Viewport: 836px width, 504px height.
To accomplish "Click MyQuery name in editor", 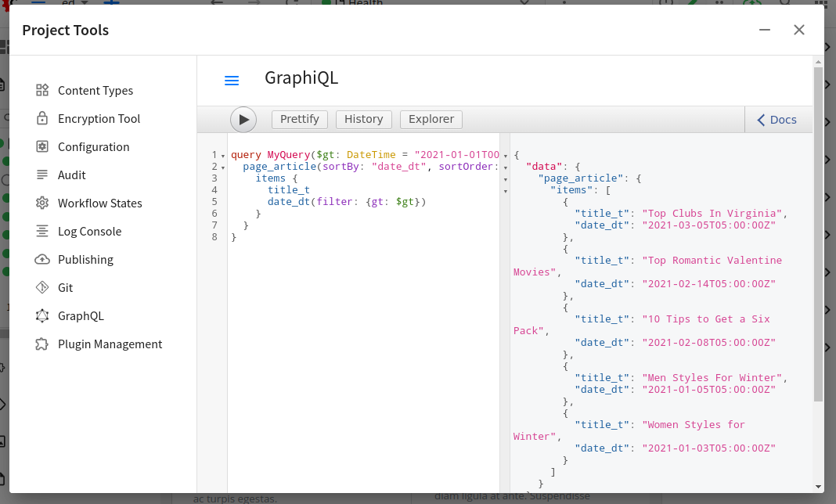I will coord(288,155).
